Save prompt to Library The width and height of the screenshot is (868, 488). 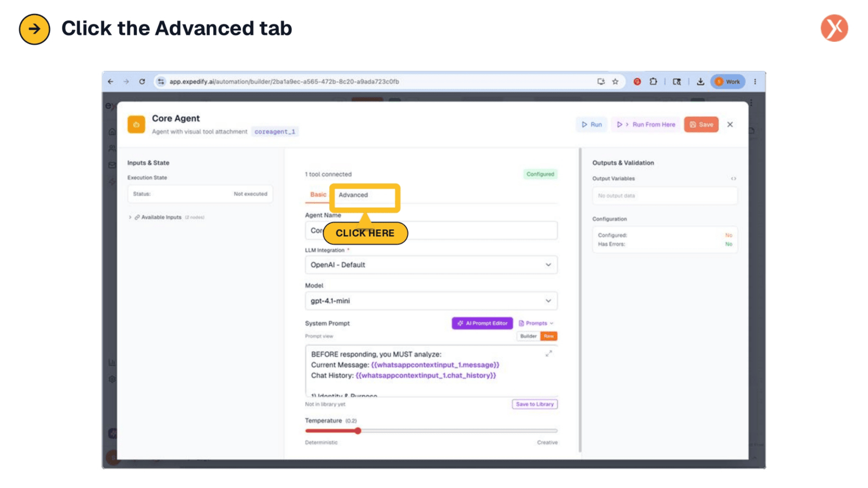point(535,404)
